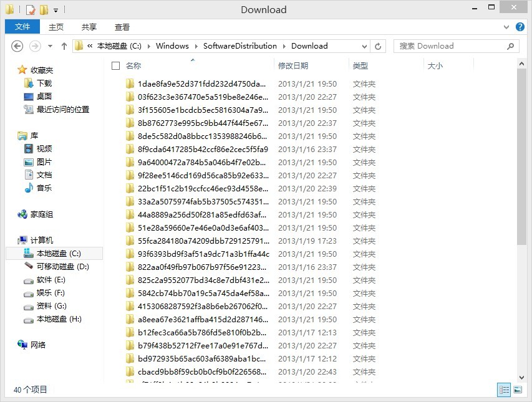Click scroll up arrow of file list

click(x=521, y=64)
